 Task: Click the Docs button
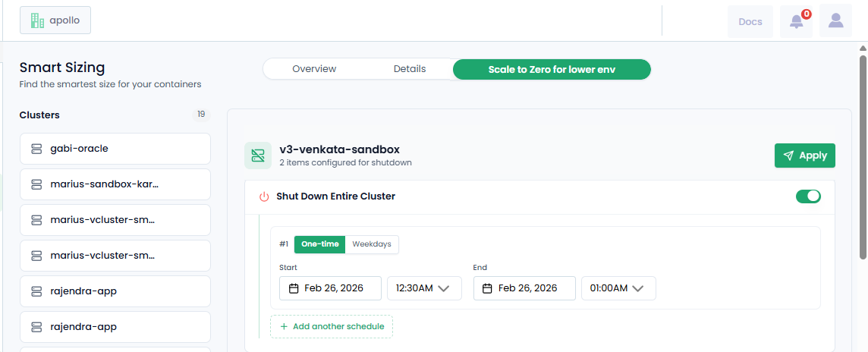[750, 21]
